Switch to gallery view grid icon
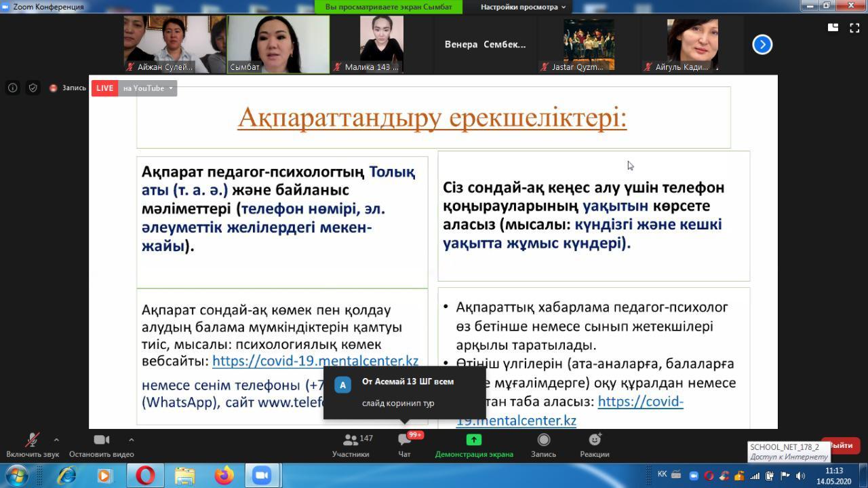868x488 pixels. (833, 28)
